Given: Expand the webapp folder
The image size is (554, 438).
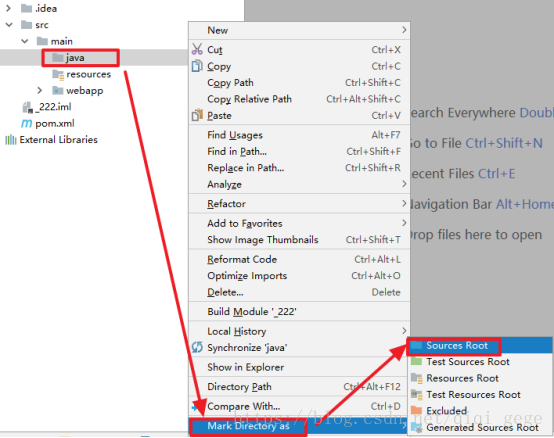Looking at the screenshot, I should (x=40, y=90).
